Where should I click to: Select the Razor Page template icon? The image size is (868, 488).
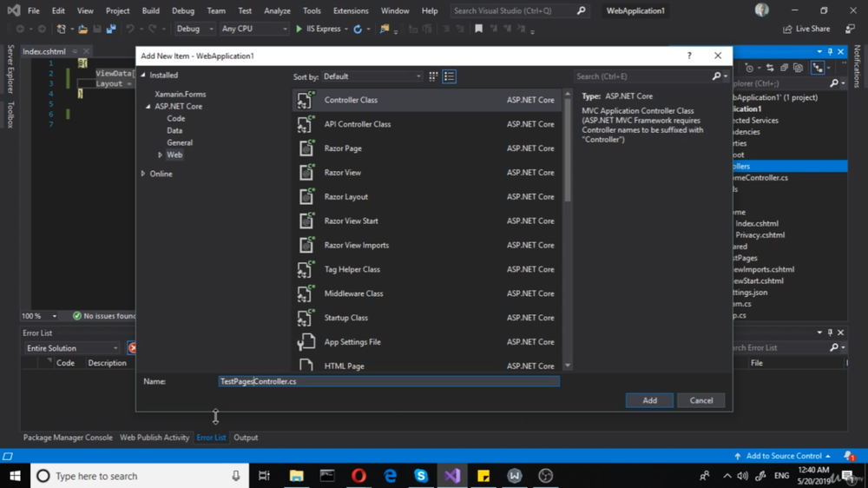click(306, 148)
